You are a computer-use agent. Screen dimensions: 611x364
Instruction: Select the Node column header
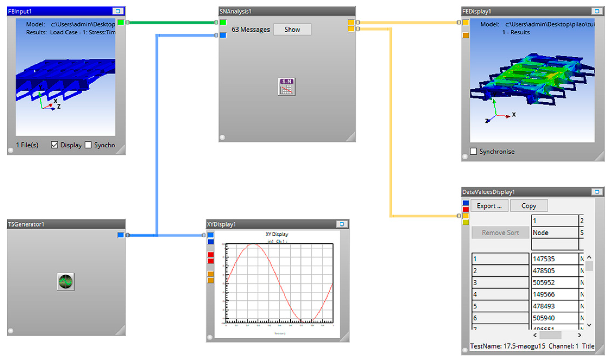tap(554, 233)
